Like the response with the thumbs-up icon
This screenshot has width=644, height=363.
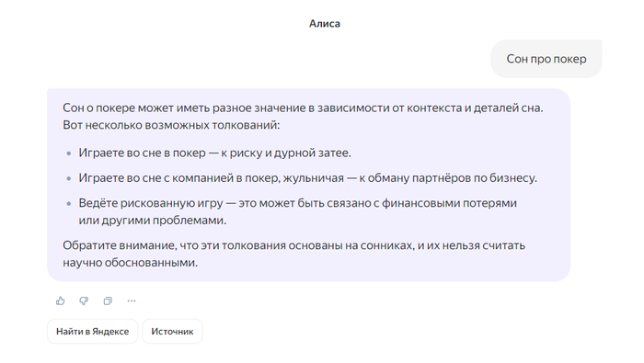point(61,301)
